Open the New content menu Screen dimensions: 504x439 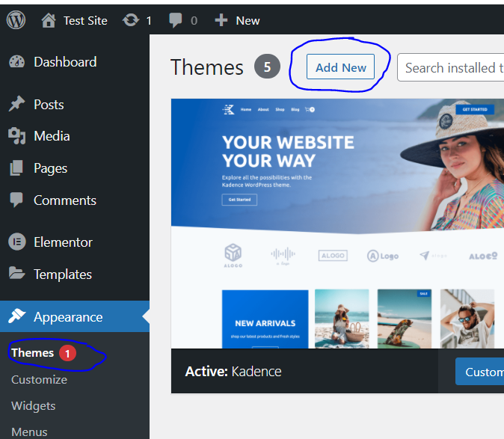point(248,21)
